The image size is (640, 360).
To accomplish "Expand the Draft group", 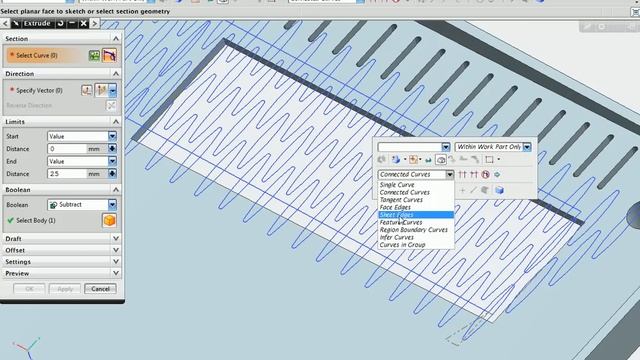I will pyautogui.click(x=116, y=238).
